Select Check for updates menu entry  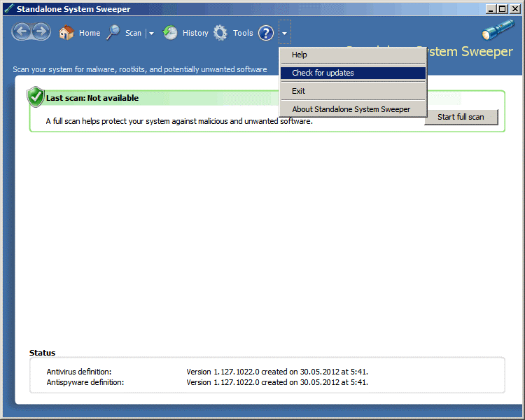353,73
